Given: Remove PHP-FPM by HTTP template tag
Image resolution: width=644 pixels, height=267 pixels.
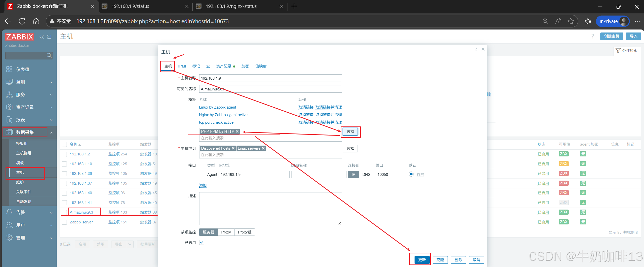Looking at the screenshot, I should tap(237, 131).
